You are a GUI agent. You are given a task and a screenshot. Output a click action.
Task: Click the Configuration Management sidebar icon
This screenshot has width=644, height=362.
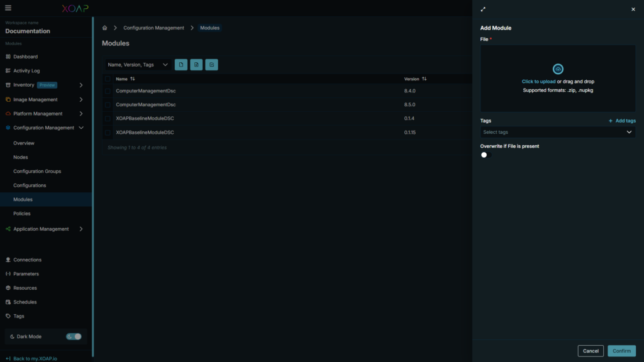(8, 128)
